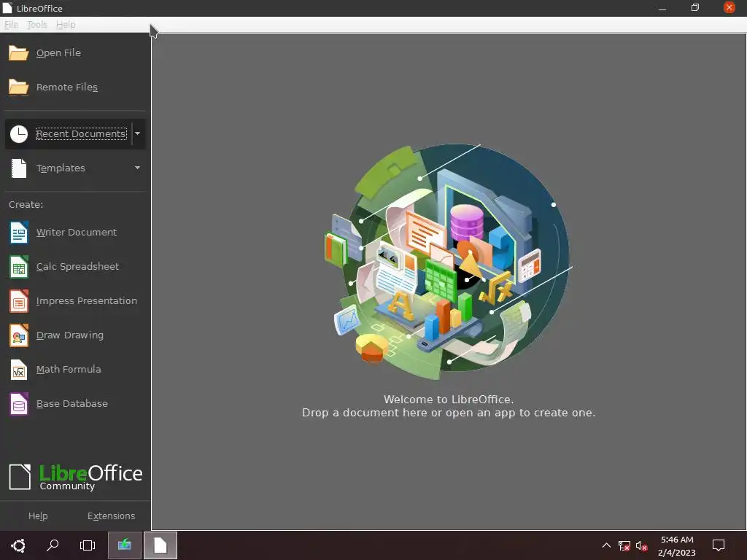Click the taskbar search magnifier icon
This screenshot has width=747, height=560.
[x=53, y=545]
